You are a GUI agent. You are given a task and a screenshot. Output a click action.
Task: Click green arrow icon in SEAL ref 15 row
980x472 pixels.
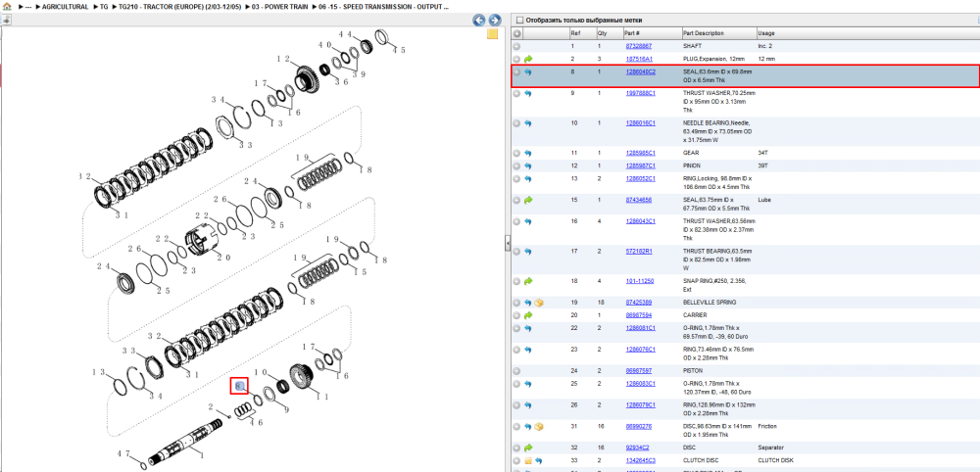(527, 201)
